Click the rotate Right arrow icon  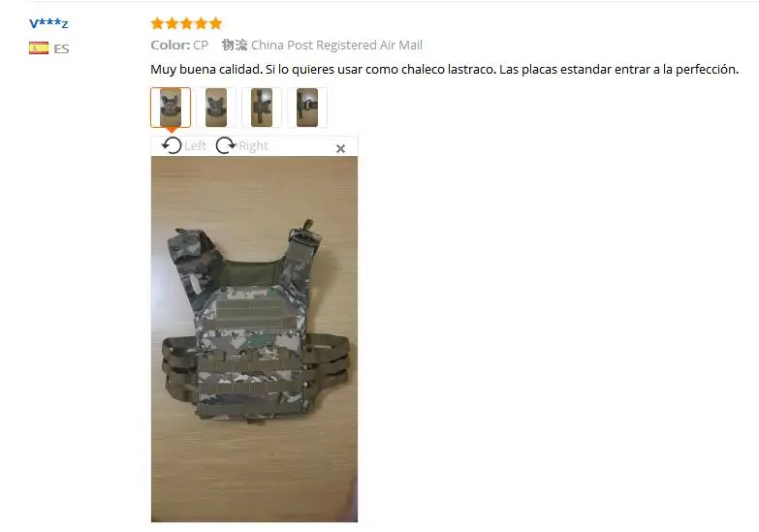tap(226, 145)
